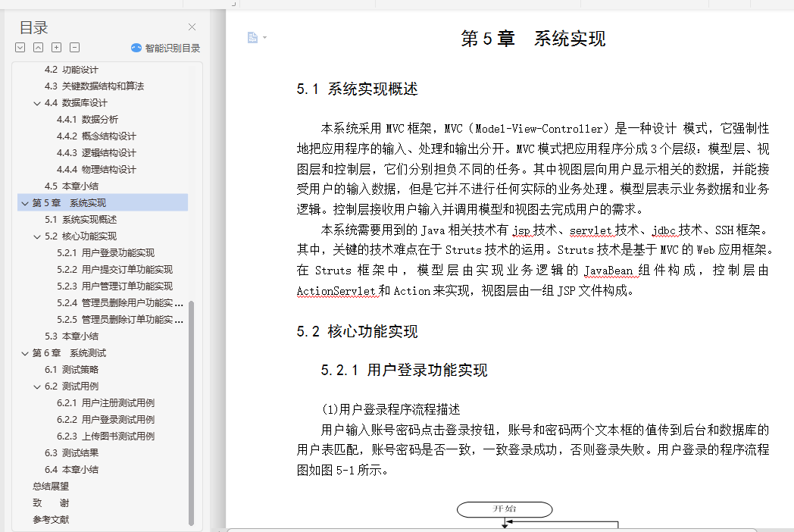
Task: Jump to 6.2.2 用户登录测试用例
Action: tap(105, 420)
